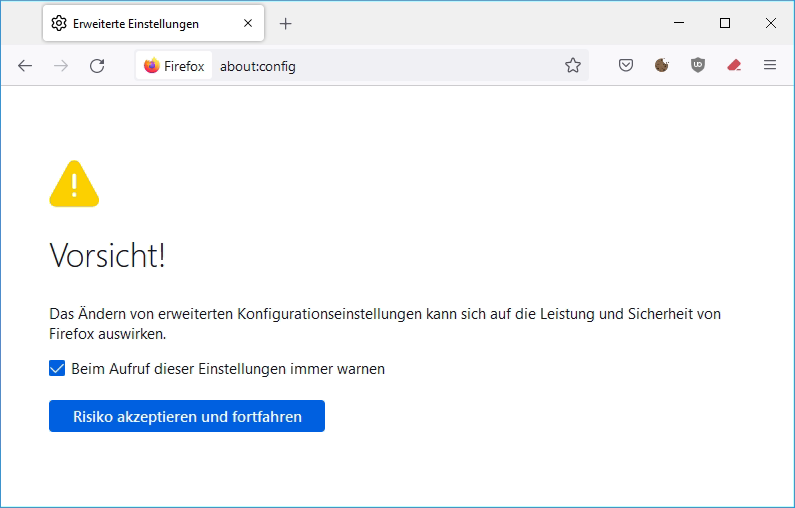Close the Firefox window
The height and width of the screenshot is (508, 795).
tap(771, 23)
